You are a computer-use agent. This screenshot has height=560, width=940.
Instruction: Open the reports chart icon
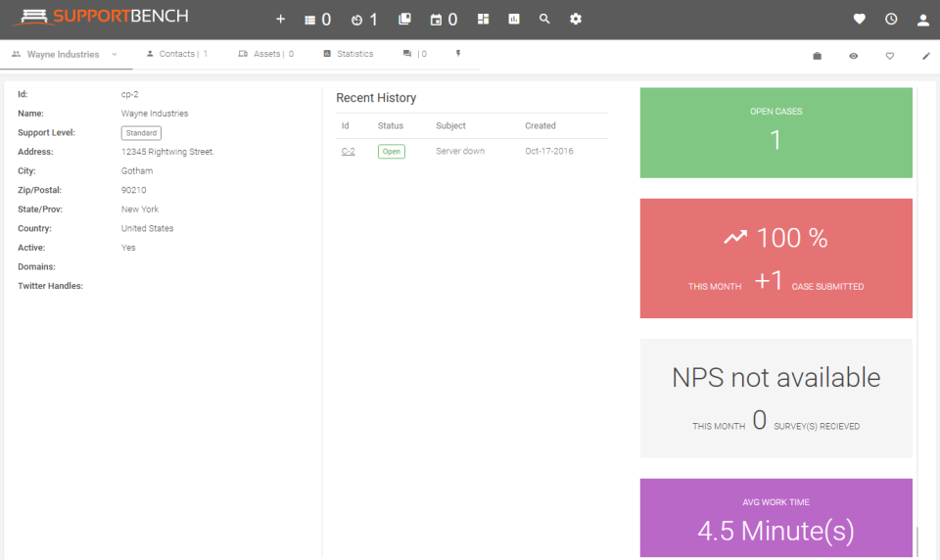point(514,20)
